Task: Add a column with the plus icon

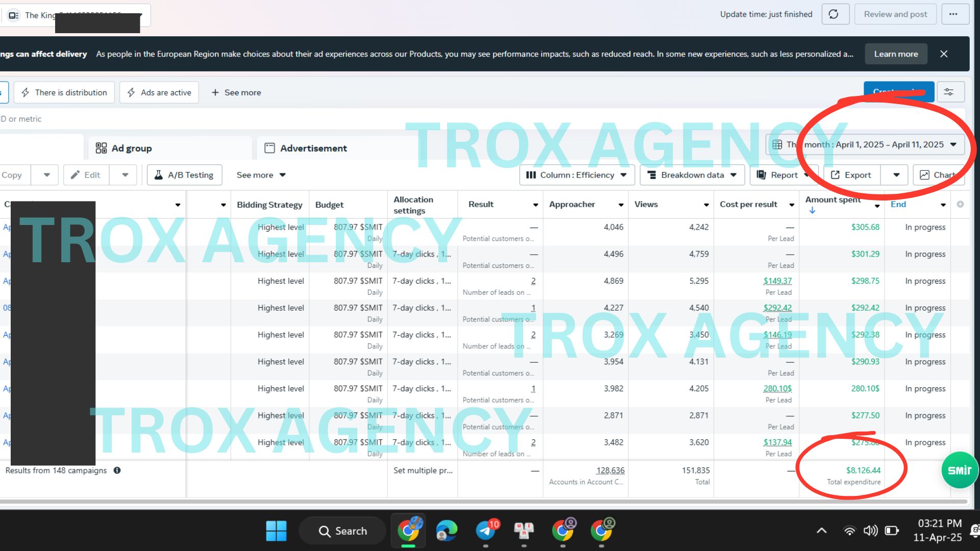Action: tap(960, 204)
